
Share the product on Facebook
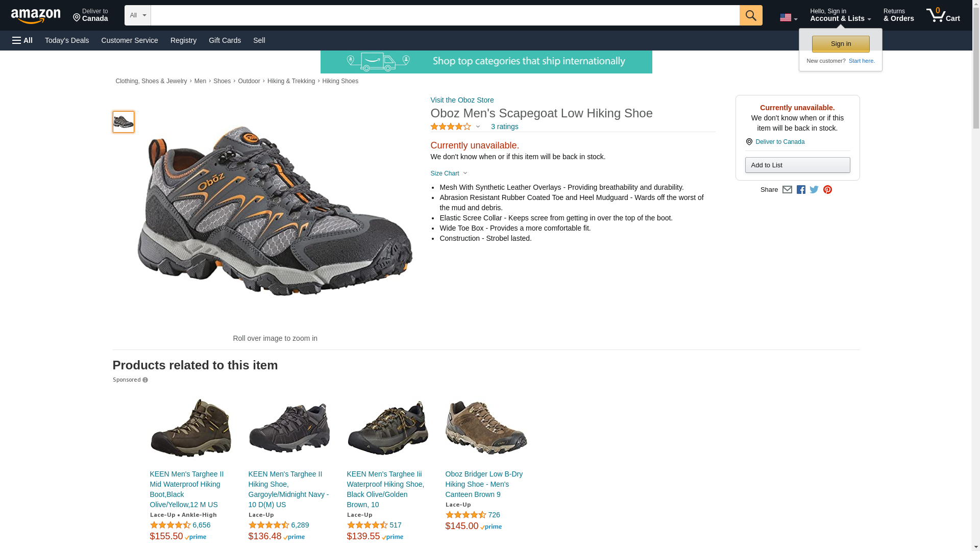pos(801,190)
